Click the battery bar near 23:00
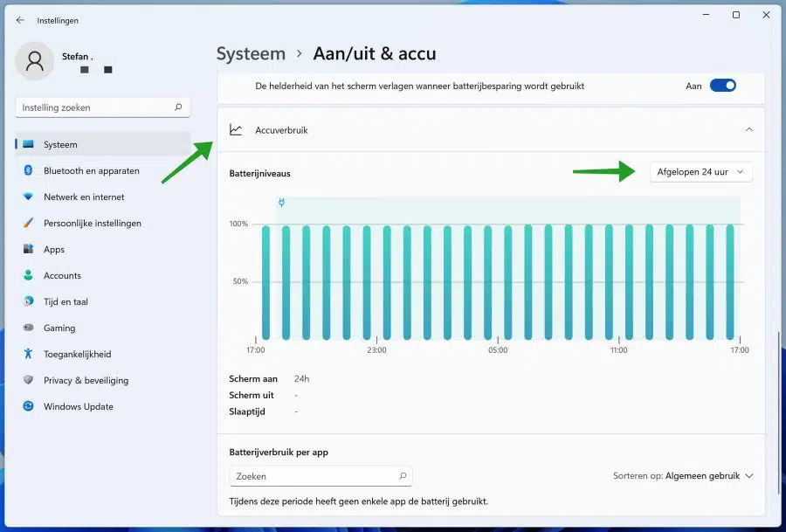Image resolution: width=786 pixels, height=532 pixels. (367, 282)
